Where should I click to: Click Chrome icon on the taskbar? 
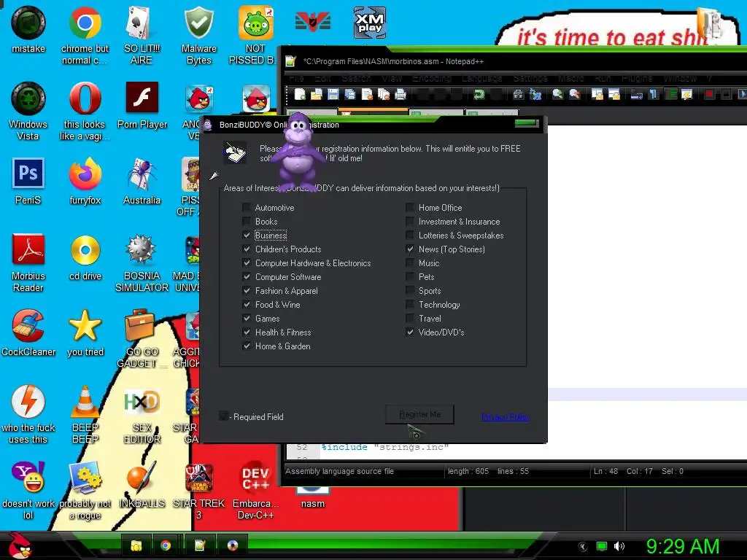coord(166,545)
